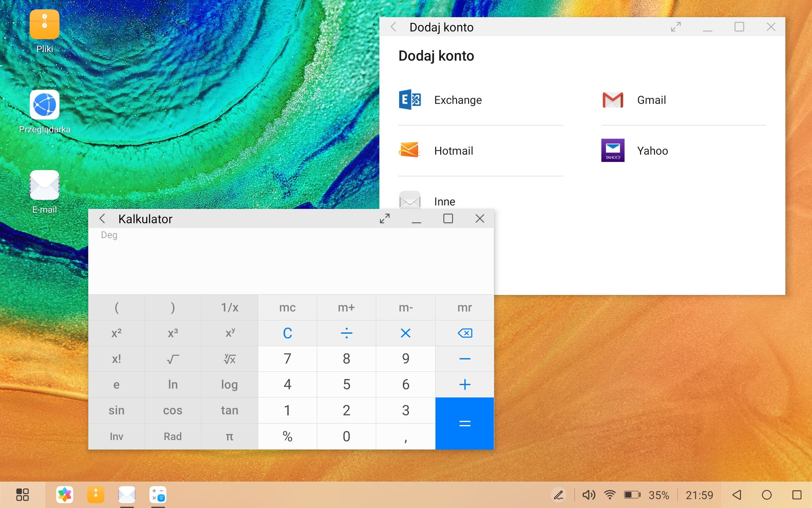Click the calculator icon in the taskbar

coord(158,495)
